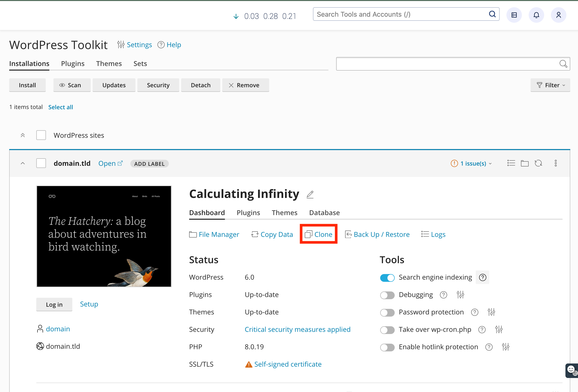Check the domain.tld checkbox
578x392 pixels.
point(41,163)
